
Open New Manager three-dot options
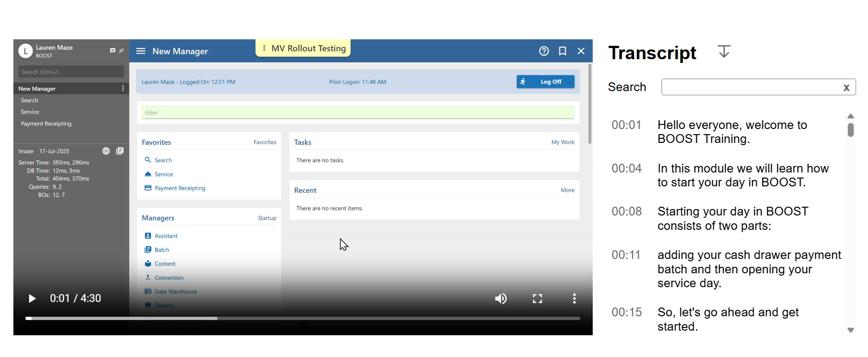(123, 88)
